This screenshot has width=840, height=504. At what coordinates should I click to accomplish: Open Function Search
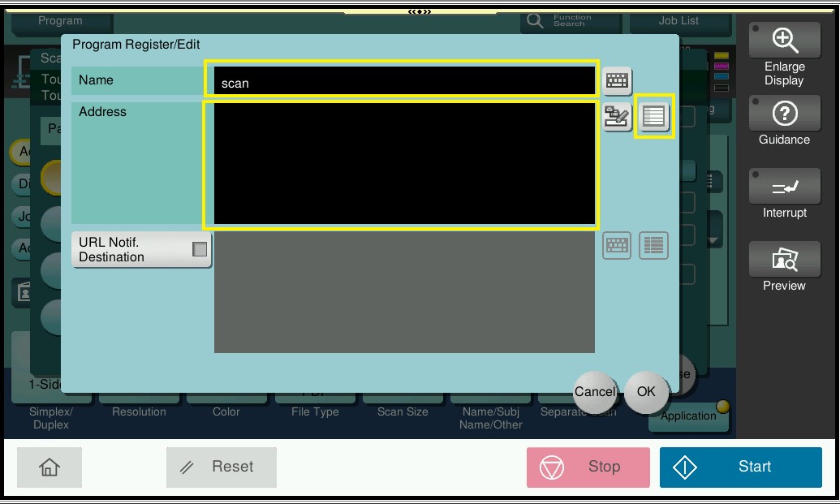point(560,21)
